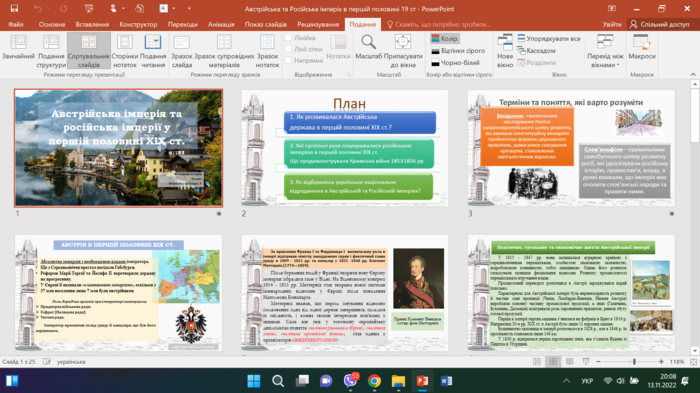This screenshot has height=393, width=700.
Task: Open File Explorer from taskbar
Action: [398, 381]
